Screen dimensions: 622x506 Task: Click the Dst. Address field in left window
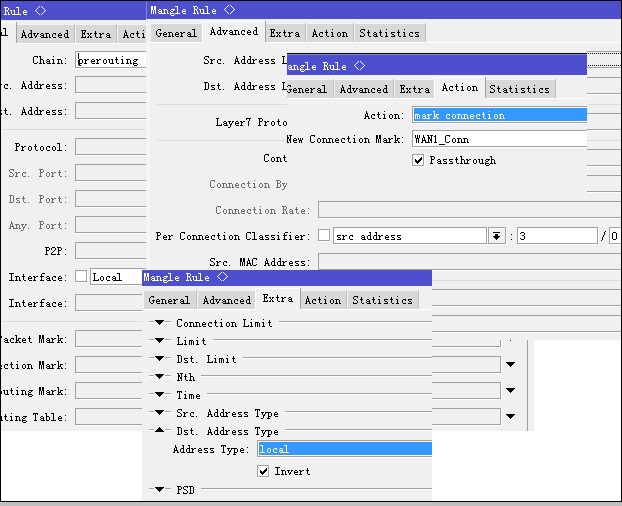click(x=111, y=111)
